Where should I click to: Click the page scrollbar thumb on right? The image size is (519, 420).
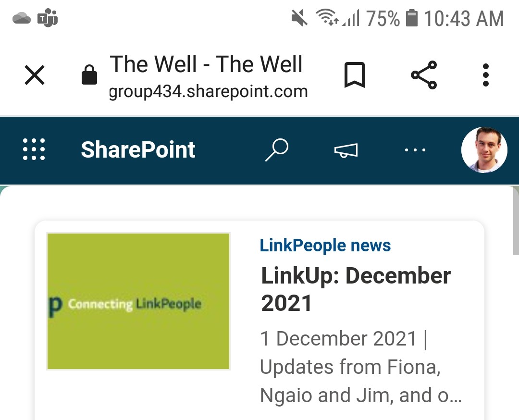pos(516,221)
